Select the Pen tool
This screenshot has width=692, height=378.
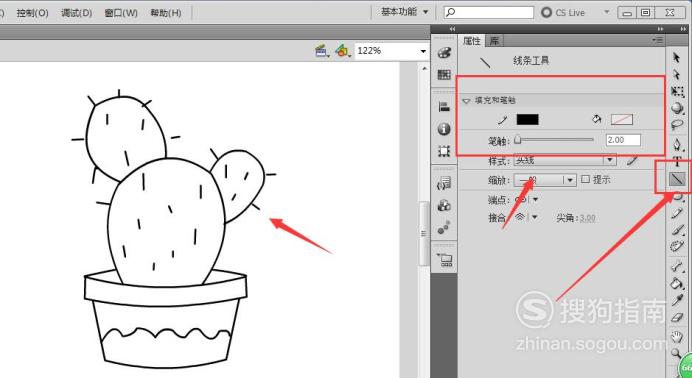point(677,144)
